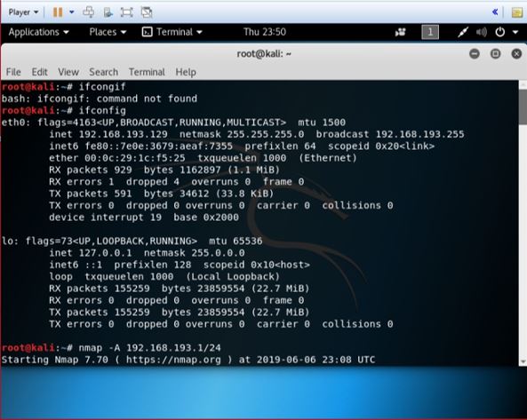
Task: Open the power icon system menu
Action: (499, 32)
